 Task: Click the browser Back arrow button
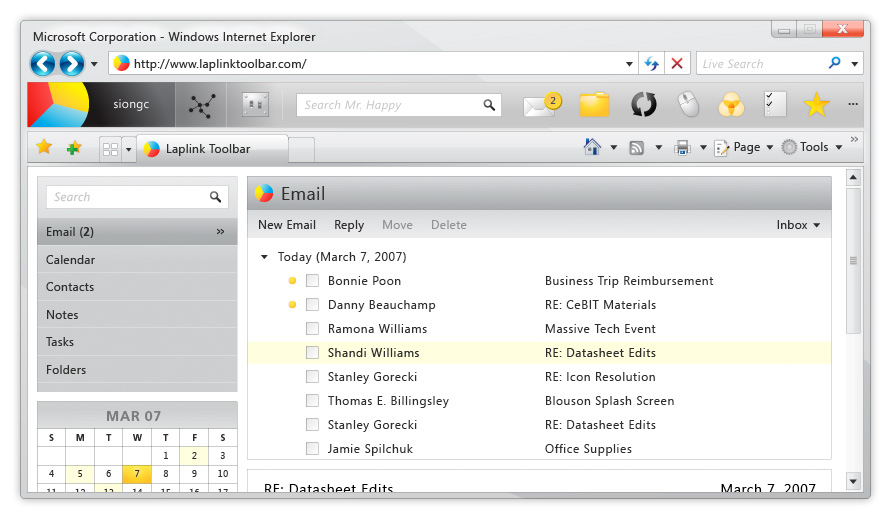tap(43, 64)
